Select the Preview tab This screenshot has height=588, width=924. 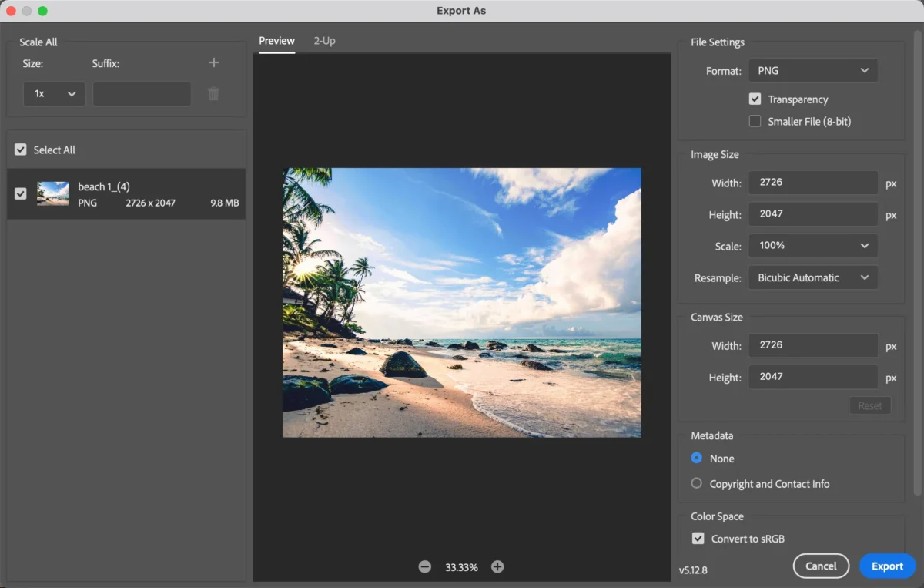tap(276, 41)
